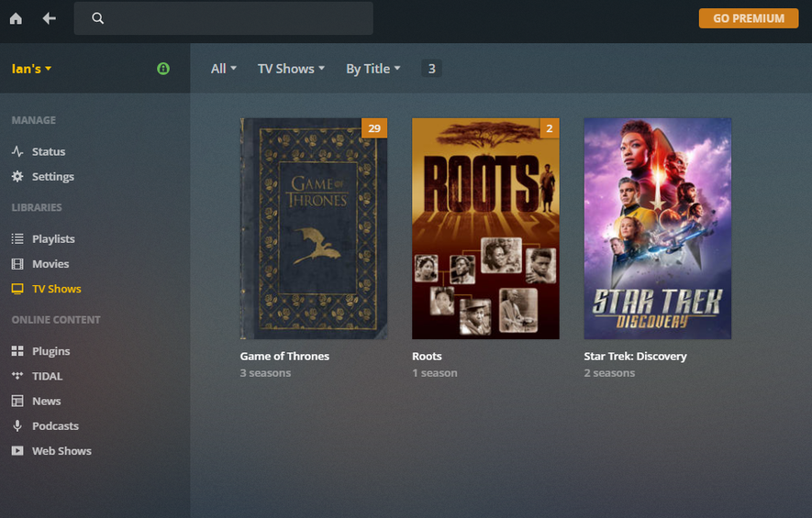Open Plugins label under Online Content
Image resolution: width=812 pixels, height=518 pixels.
point(50,351)
